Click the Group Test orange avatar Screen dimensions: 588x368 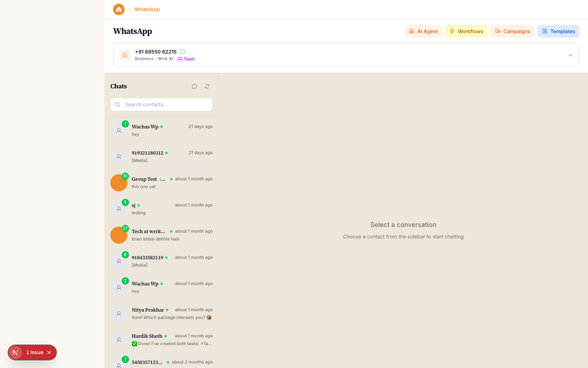pyautogui.click(x=118, y=183)
